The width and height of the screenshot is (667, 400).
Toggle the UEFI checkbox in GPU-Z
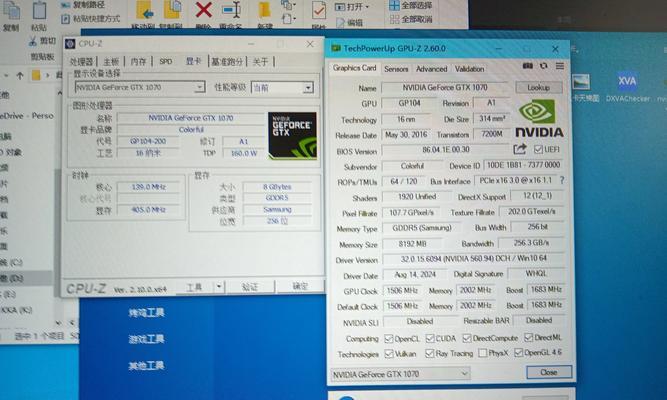coord(538,149)
